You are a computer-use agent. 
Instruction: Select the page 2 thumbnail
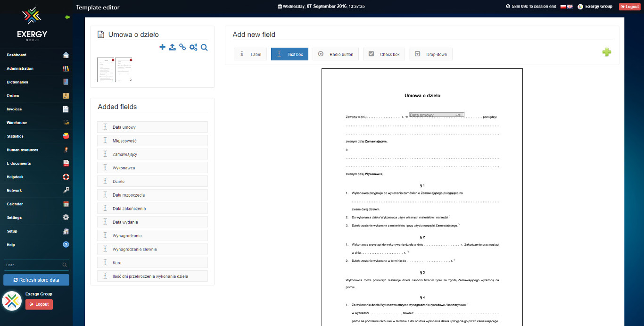point(124,70)
